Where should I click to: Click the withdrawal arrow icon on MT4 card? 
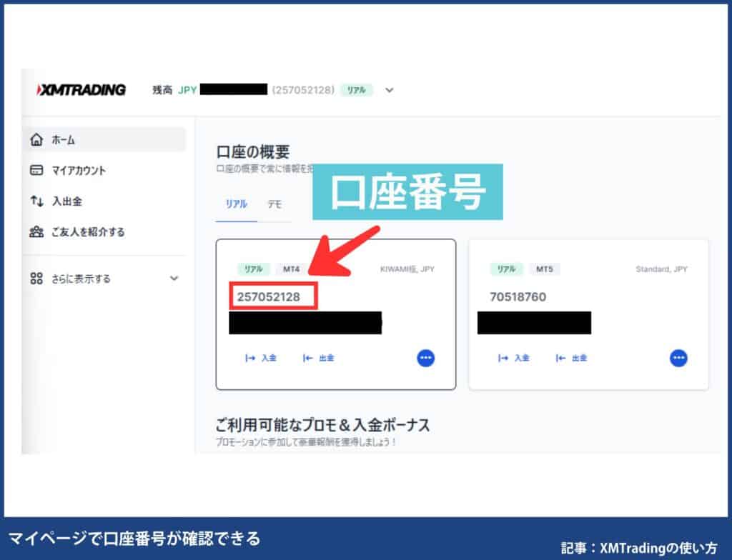307,358
